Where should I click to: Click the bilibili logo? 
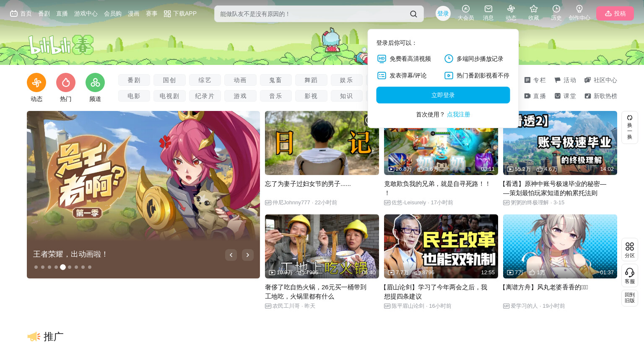click(61, 45)
